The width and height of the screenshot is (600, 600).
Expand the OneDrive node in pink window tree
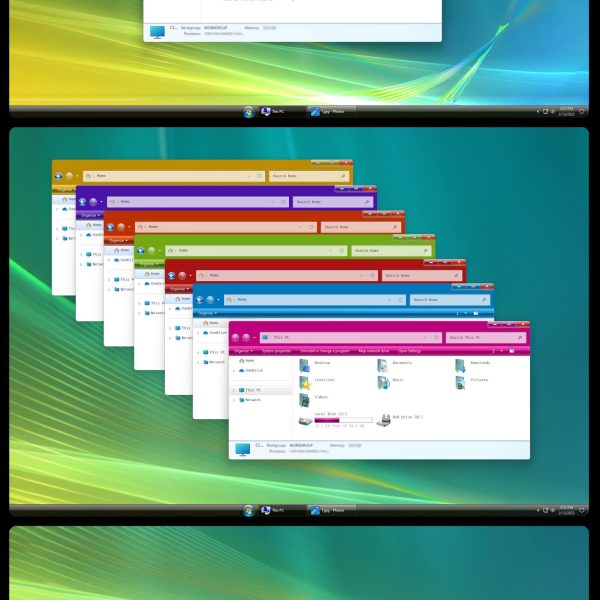click(234, 371)
